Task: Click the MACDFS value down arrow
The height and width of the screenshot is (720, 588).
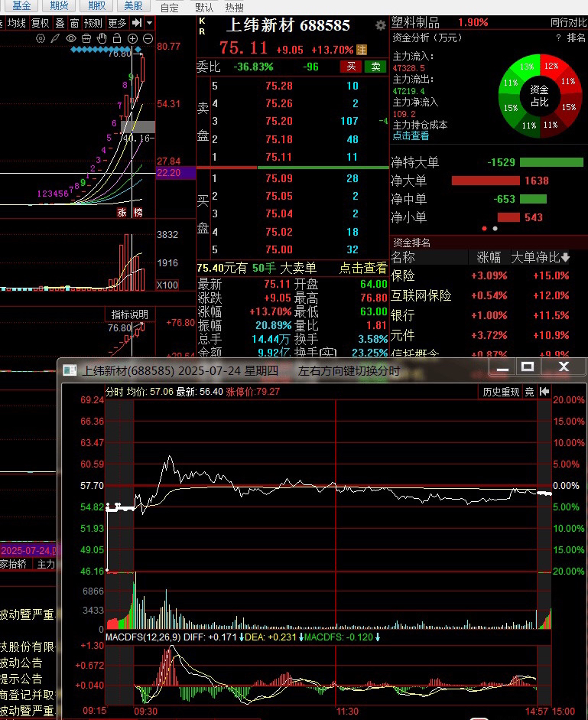Action: [x=377, y=637]
